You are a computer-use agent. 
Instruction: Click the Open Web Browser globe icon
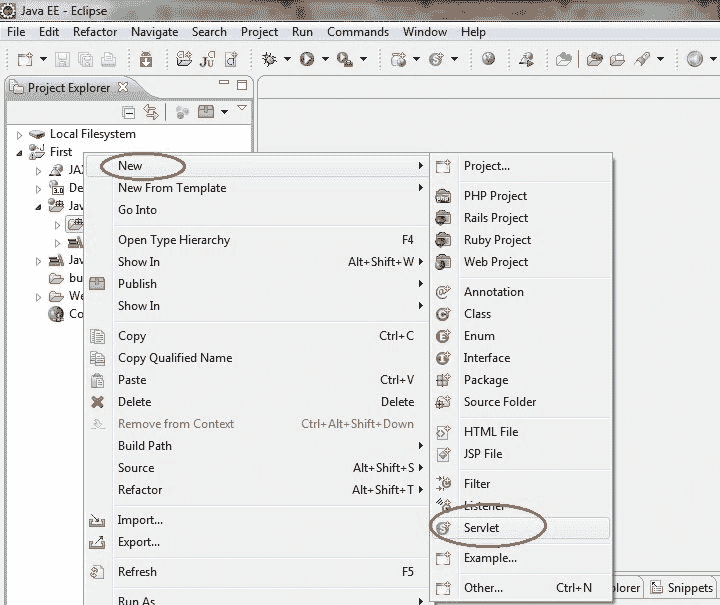(489, 58)
